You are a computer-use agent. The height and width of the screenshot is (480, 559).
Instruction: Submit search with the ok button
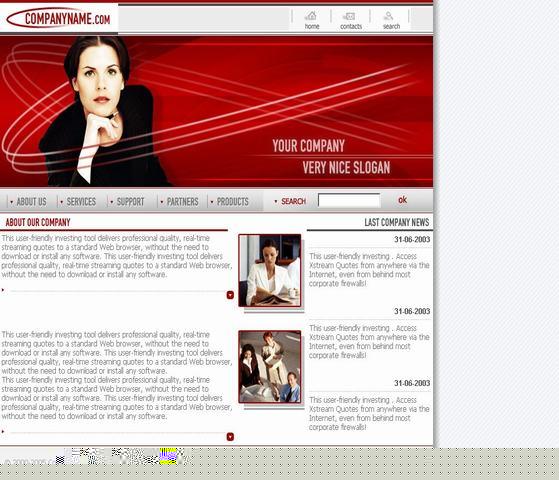(x=402, y=200)
